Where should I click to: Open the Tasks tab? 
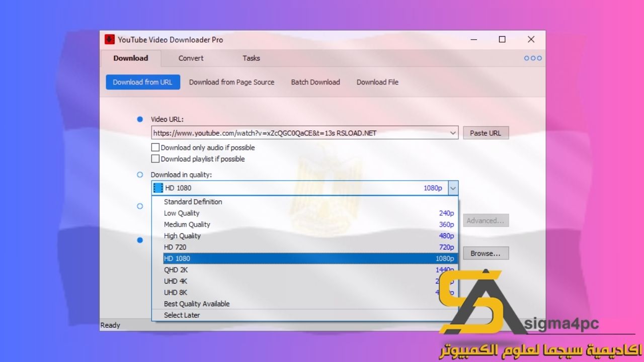[x=251, y=58]
